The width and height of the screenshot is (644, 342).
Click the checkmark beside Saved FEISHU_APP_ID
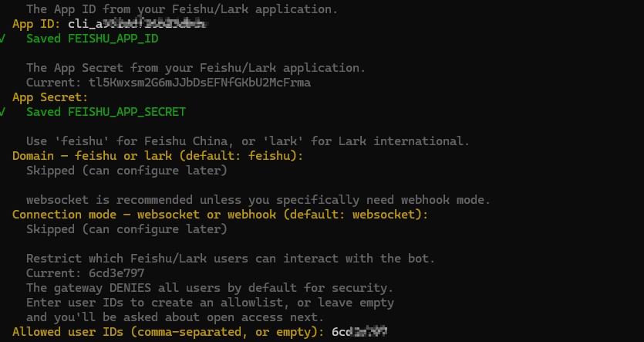point(4,38)
